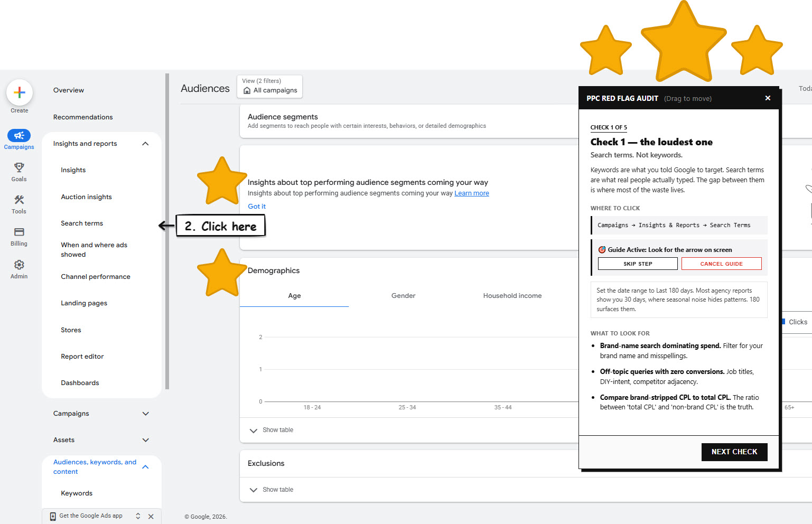Click the Demographics section heading
812x524 pixels.
[x=274, y=270]
